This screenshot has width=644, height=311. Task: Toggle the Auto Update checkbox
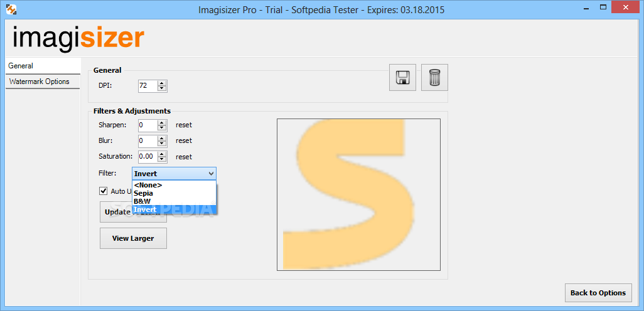coord(104,191)
